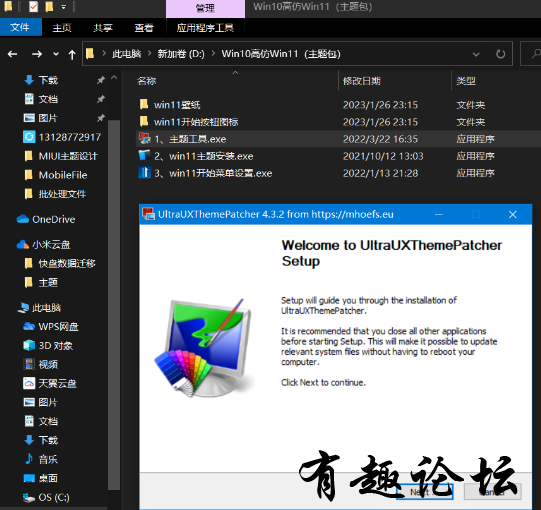The image size is (541, 510).
Task: Open 批处理文件 folder in sidebar
Action: click(55, 194)
